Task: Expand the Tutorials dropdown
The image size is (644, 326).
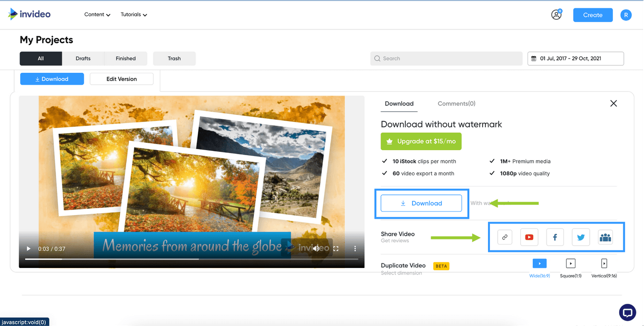Action: [133, 14]
